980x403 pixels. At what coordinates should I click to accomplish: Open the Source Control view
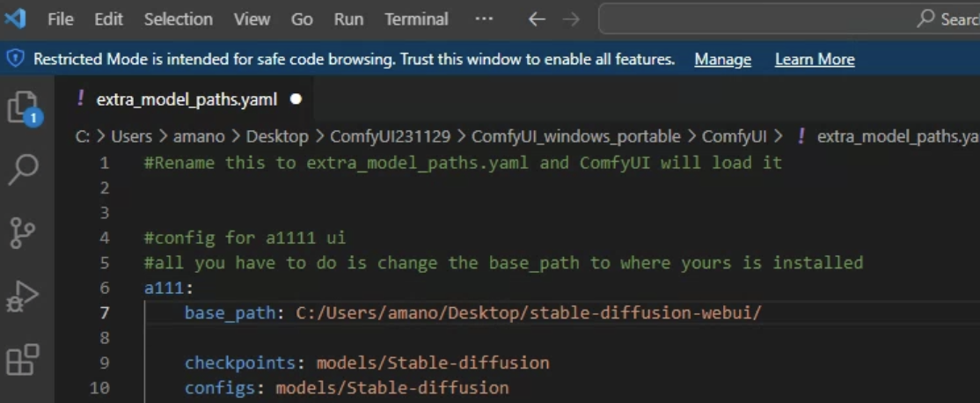point(24,234)
